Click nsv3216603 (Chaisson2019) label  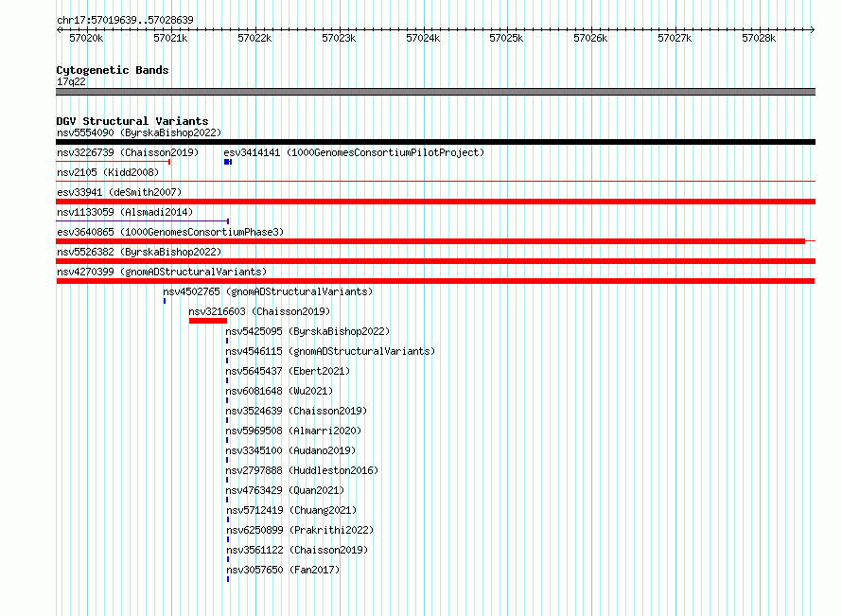pyautogui.click(x=259, y=311)
